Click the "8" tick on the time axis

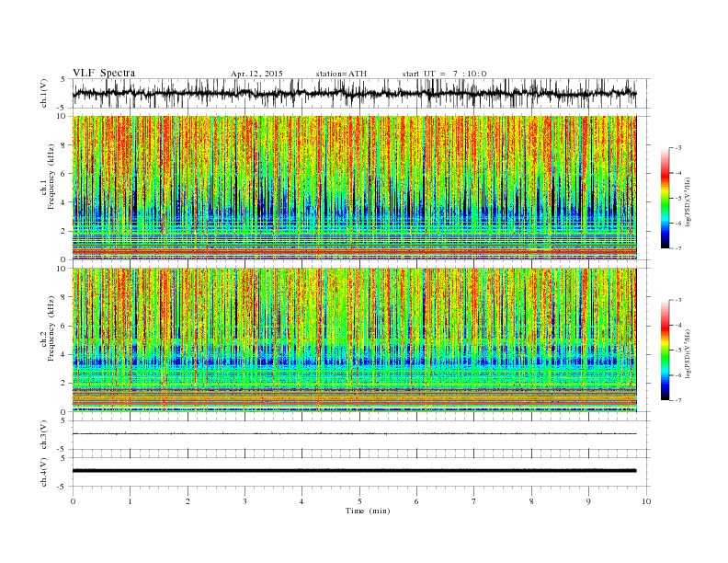tap(531, 501)
